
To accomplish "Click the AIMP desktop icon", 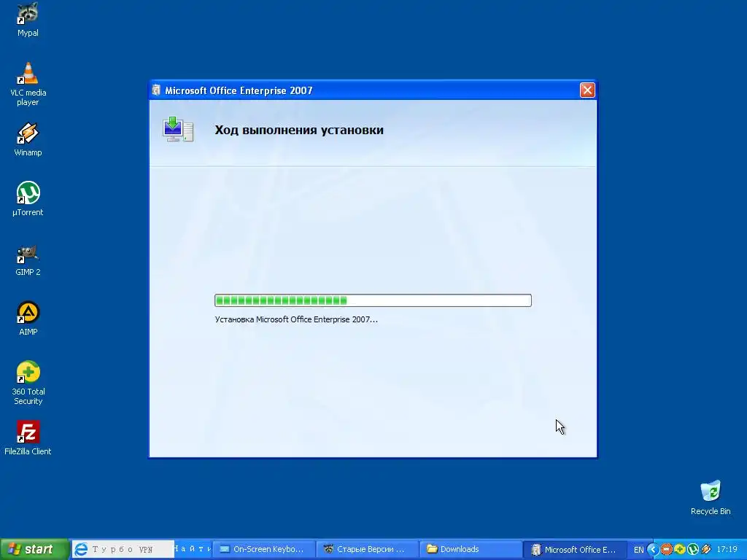I will coord(28,318).
